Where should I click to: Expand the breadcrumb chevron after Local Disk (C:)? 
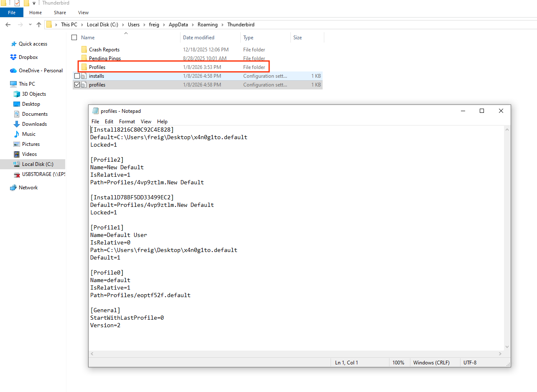(x=124, y=25)
